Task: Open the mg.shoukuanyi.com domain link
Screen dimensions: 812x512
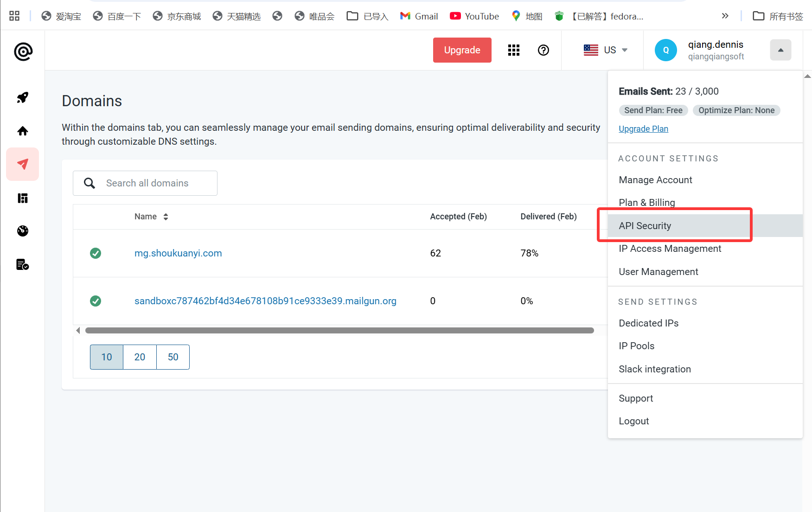Action: coord(178,253)
